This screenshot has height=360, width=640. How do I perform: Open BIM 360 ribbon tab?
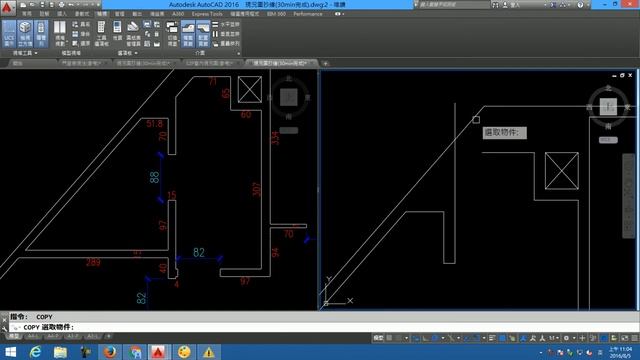pos(276,14)
